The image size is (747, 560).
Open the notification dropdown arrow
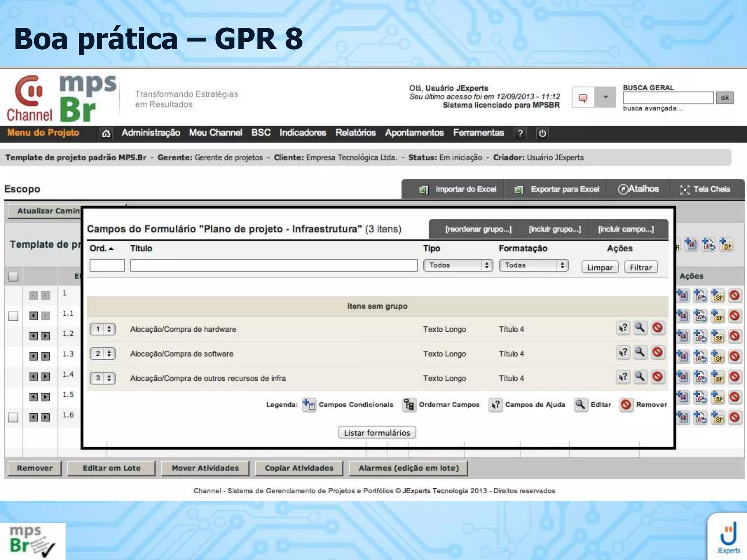click(x=605, y=97)
